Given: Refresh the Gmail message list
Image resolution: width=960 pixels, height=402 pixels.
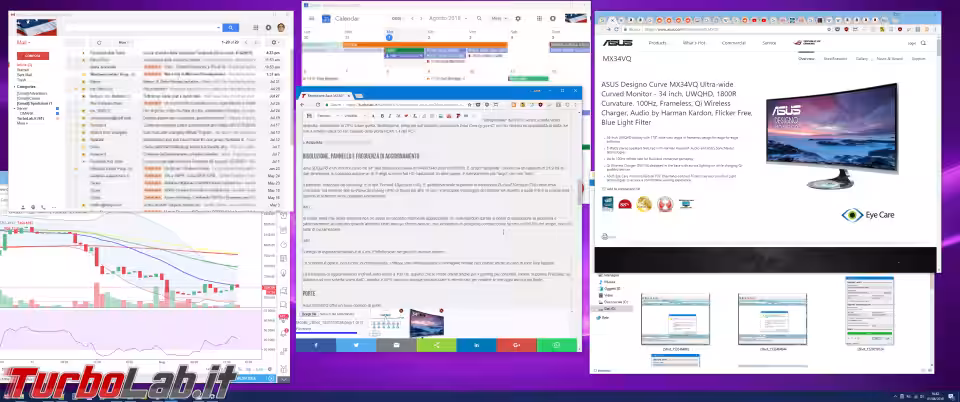Looking at the screenshot, I should click(x=99, y=43).
